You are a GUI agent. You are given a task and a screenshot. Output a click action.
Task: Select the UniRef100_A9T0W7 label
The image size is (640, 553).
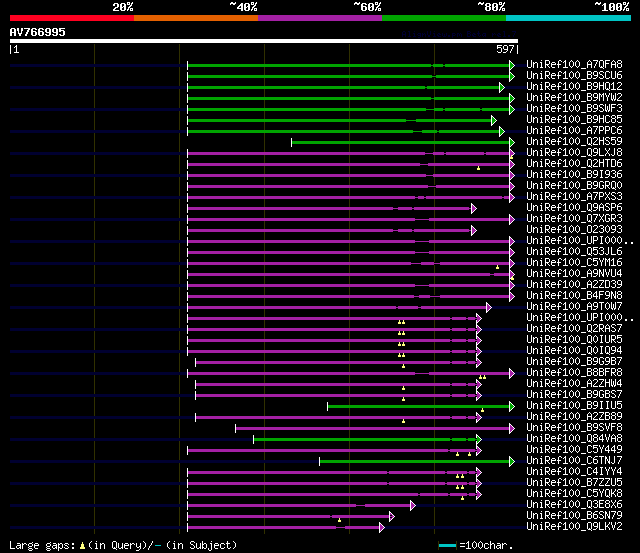click(574, 307)
